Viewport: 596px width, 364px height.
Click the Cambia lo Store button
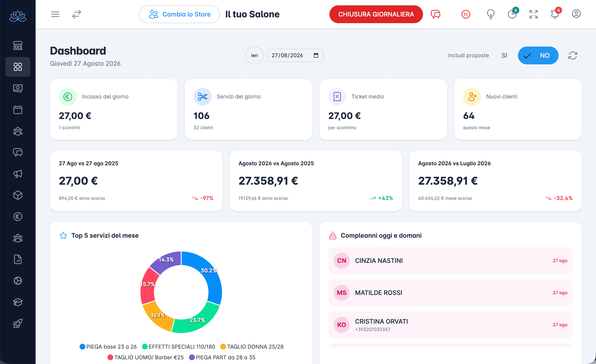click(x=179, y=14)
